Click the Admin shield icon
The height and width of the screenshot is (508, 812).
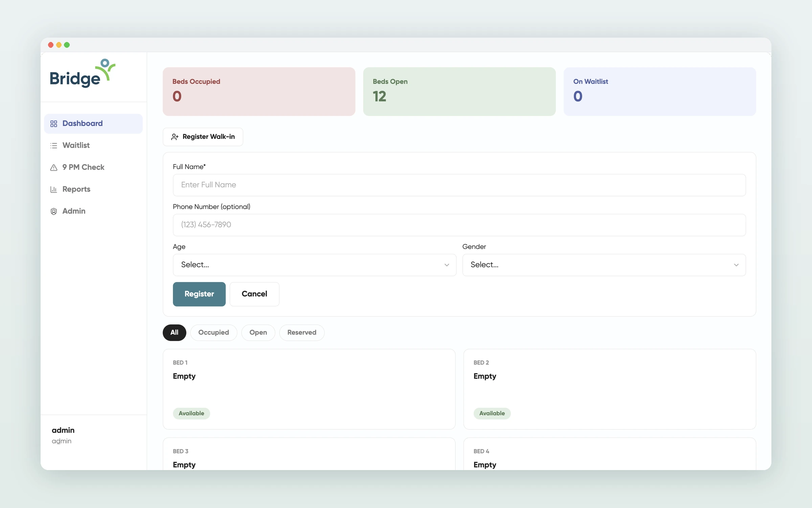pyautogui.click(x=54, y=211)
